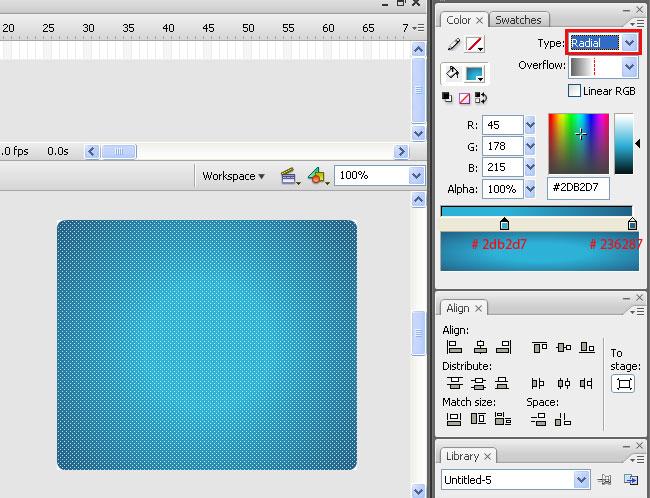Click the Edit Scene clapperboard icon
650x498 pixels.
(x=289, y=176)
